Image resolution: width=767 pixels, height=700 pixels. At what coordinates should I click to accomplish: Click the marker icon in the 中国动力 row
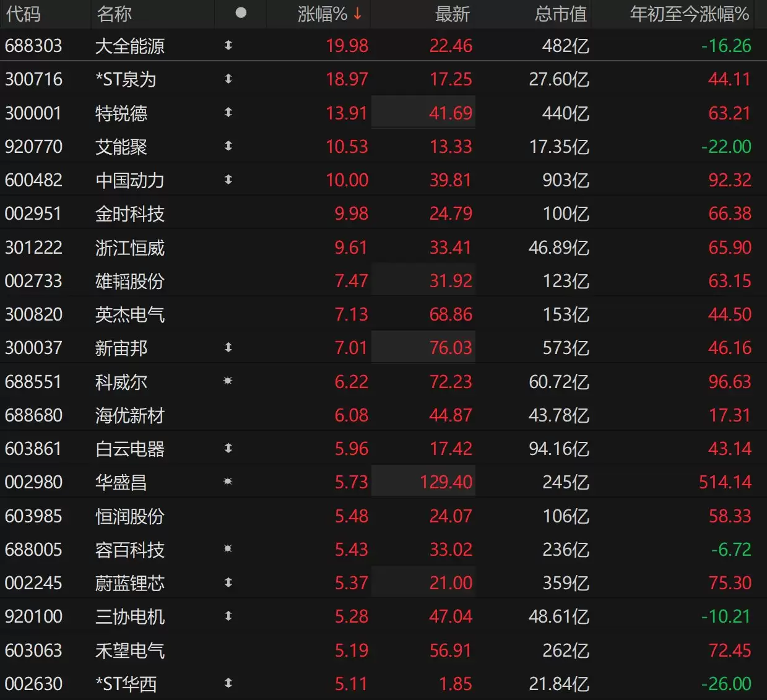(x=228, y=179)
